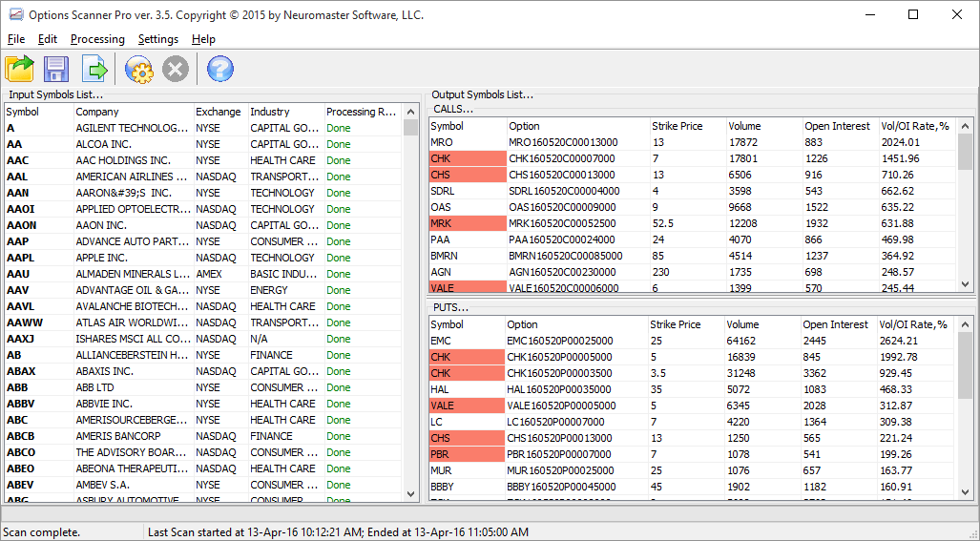Click the app icon in title bar
Screen dimensions: 980x541
15,14
